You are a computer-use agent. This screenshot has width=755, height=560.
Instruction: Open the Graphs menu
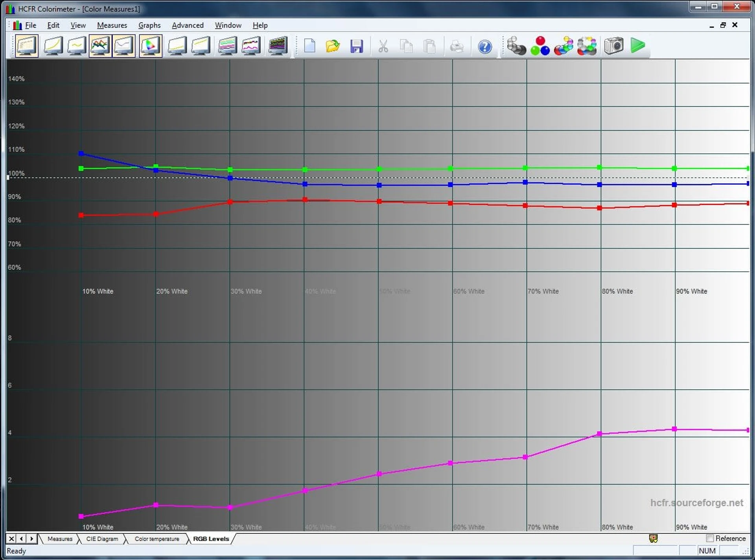pyautogui.click(x=149, y=25)
